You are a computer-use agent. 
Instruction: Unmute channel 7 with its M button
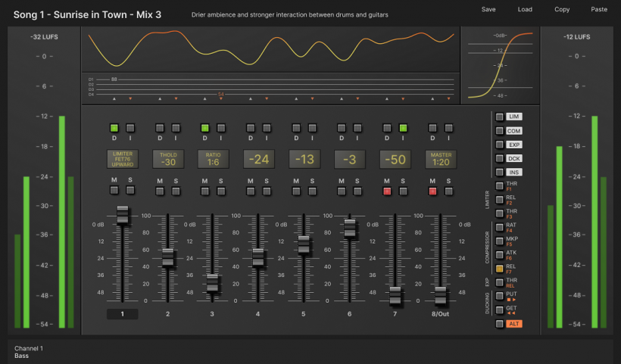pos(387,192)
